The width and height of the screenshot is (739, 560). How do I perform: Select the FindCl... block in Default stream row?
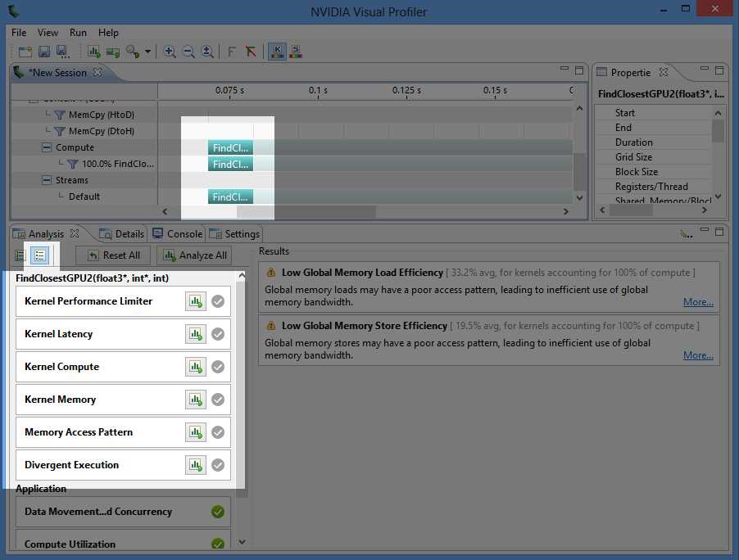tap(230, 196)
